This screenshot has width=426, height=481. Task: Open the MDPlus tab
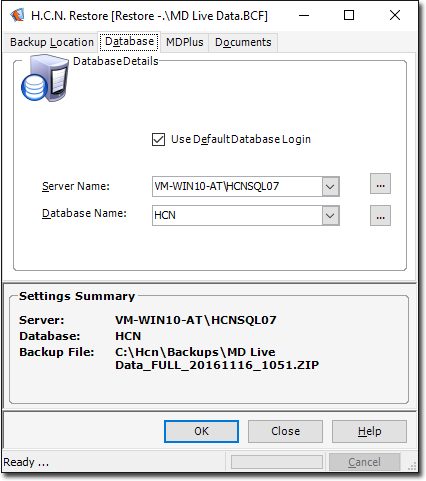185,42
